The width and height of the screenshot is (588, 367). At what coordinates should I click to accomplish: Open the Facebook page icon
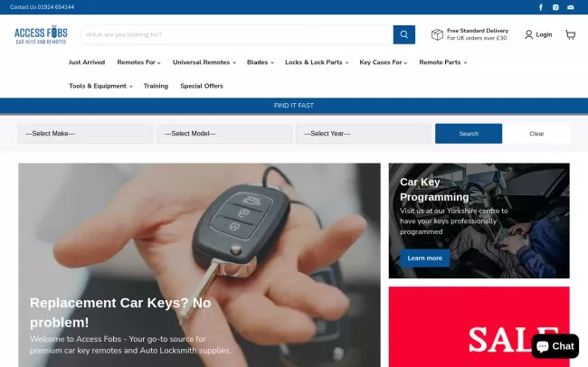[x=541, y=7]
